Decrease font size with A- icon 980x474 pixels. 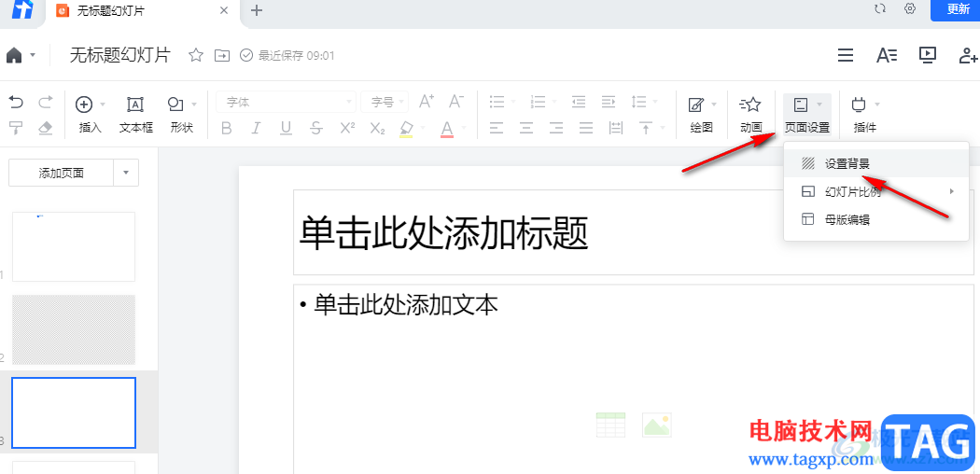[457, 101]
